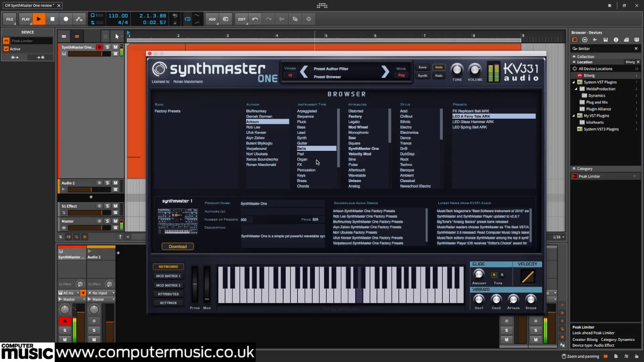The image size is (644, 362).
Task: Select Plugin Alliance folder
Action: click(599, 109)
